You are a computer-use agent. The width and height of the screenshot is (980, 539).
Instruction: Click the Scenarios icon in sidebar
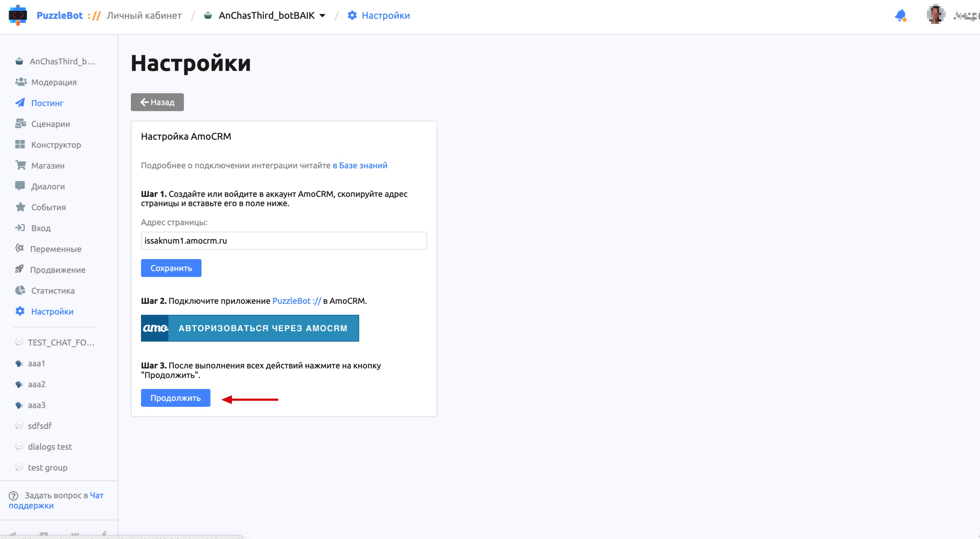(x=21, y=123)
